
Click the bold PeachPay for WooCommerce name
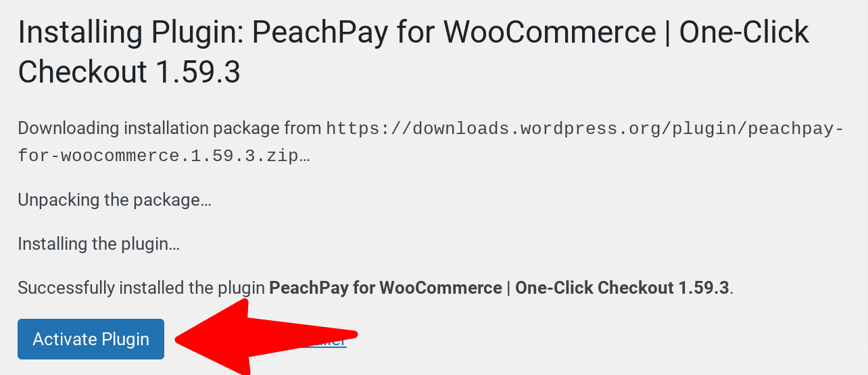(385, 288)
